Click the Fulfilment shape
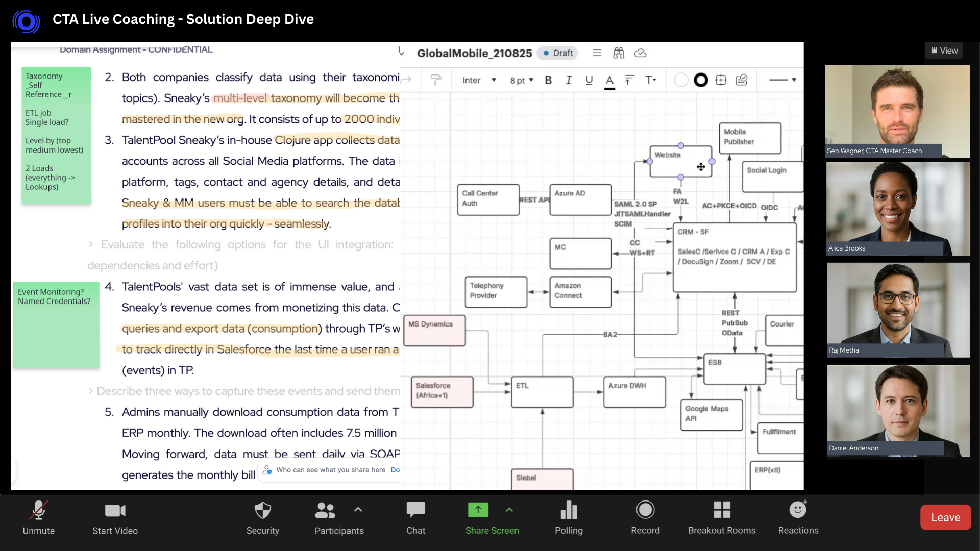Viewport: 980px width, 551px height. [x=780, y=438]
